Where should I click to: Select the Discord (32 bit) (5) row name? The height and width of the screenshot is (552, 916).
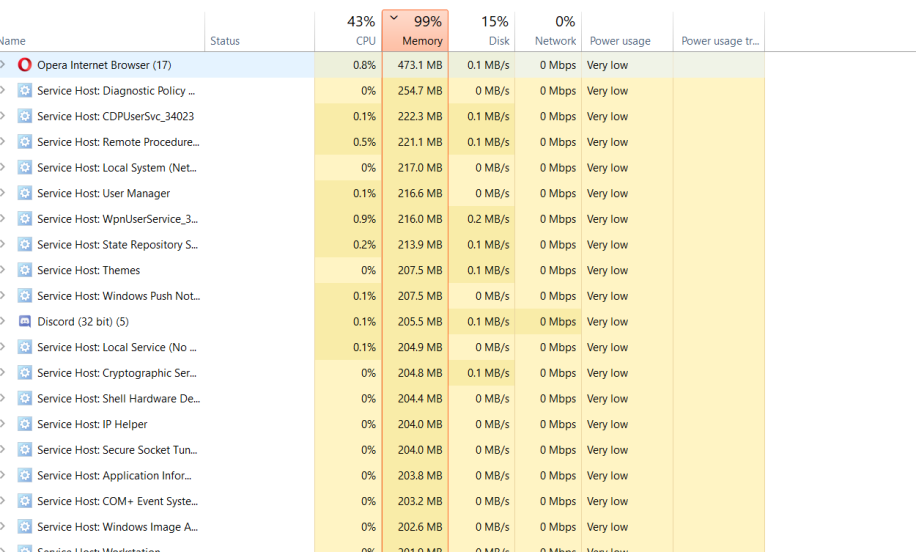point(83,321)
